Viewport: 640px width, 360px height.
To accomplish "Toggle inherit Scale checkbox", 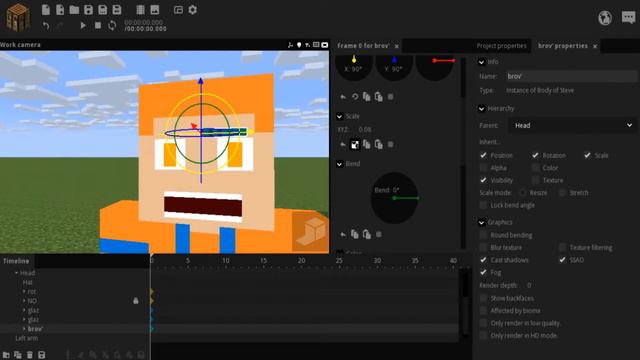I will (x=587, y=155).
